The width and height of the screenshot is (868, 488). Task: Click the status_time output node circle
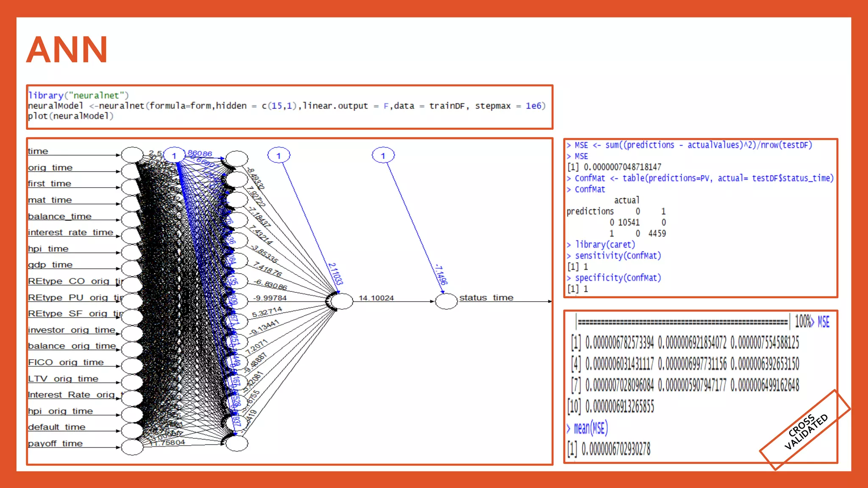click(446, 302)
